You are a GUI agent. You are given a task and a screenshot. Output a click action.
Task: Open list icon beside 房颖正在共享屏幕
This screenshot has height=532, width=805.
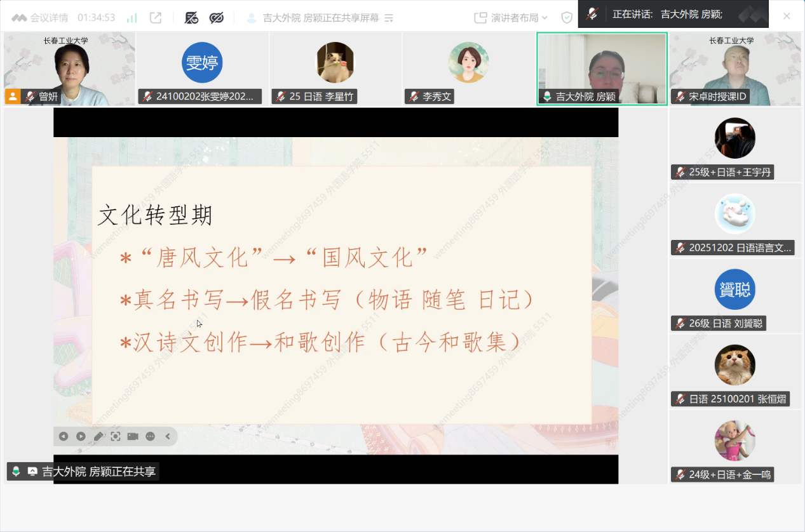point(389,18)
